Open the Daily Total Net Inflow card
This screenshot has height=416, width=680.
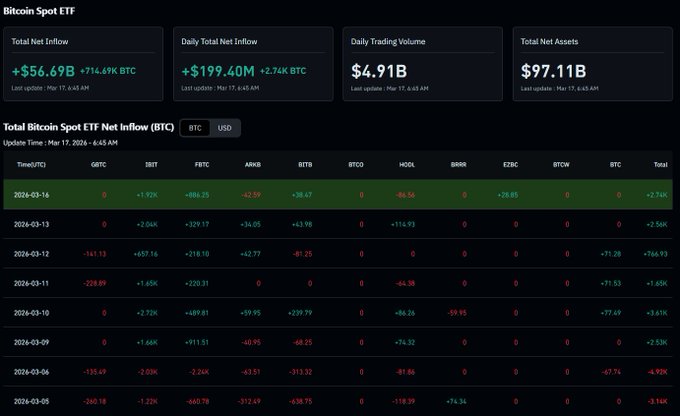pyautogui.click(x=253, y=64)
